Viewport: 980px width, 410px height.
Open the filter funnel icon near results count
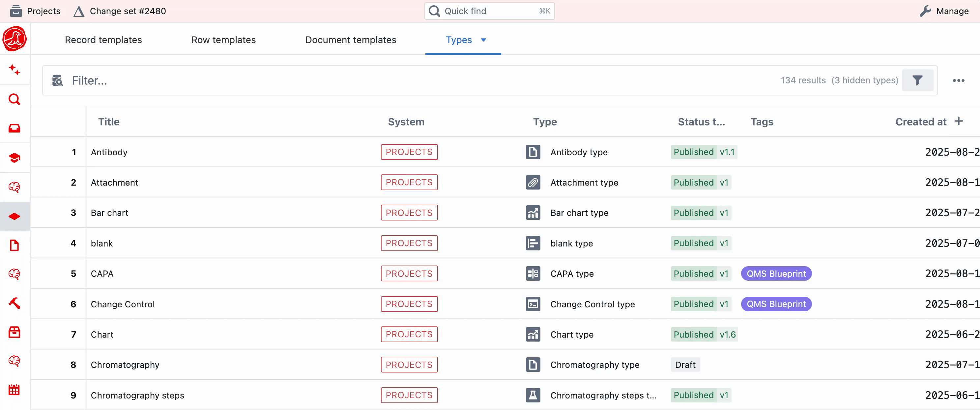(x=918, y=80)
